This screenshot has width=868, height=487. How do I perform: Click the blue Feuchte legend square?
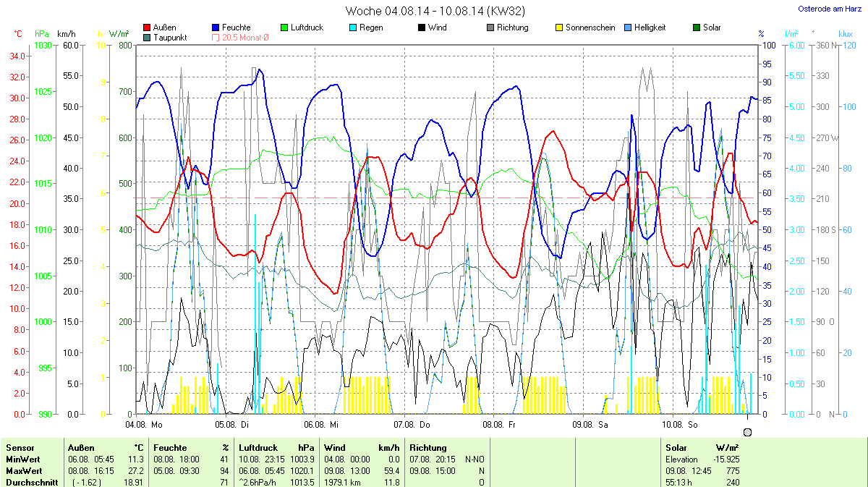tap(216, 28)
